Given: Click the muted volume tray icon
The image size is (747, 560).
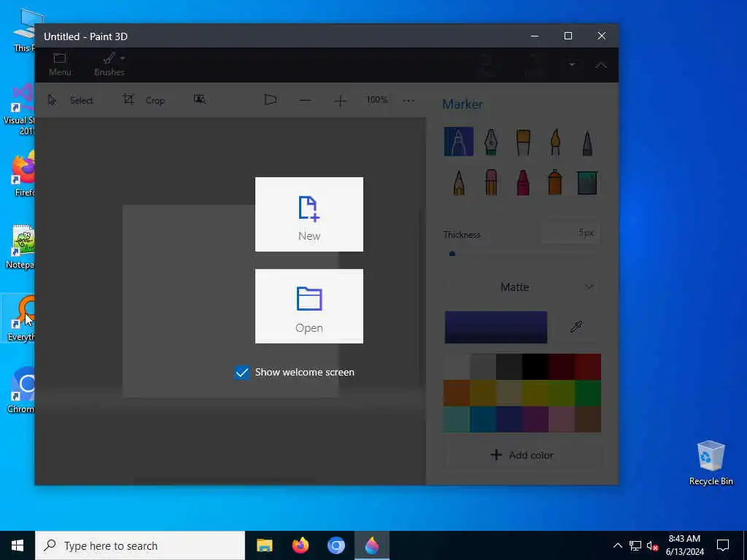Looking at the screenshot, I should point(652,545).
